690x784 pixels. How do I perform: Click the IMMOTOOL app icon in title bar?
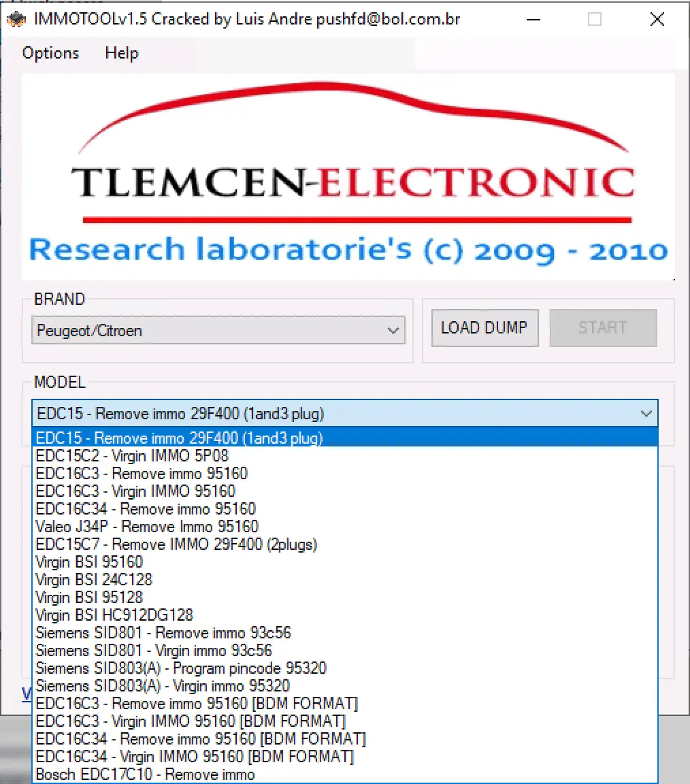click(x=16, y=20)
